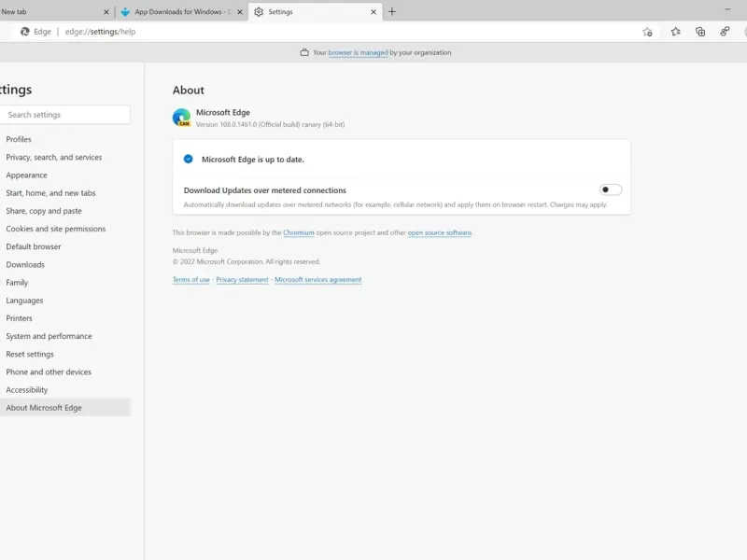Open Share, copy and paste settings
The width and height of the screenshot is (747, 560).
point(44,211)
